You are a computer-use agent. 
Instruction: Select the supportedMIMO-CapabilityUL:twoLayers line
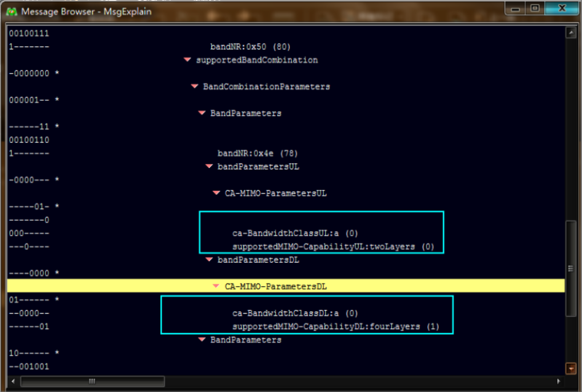pyautogui.click(x=333, y=247)
